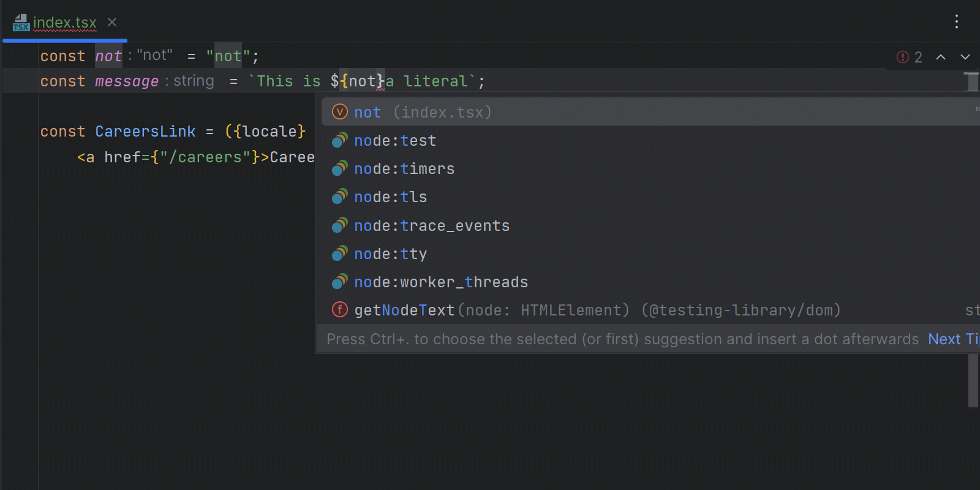
Task: Select the node:tty completion entry
Action: pos(390,254)
